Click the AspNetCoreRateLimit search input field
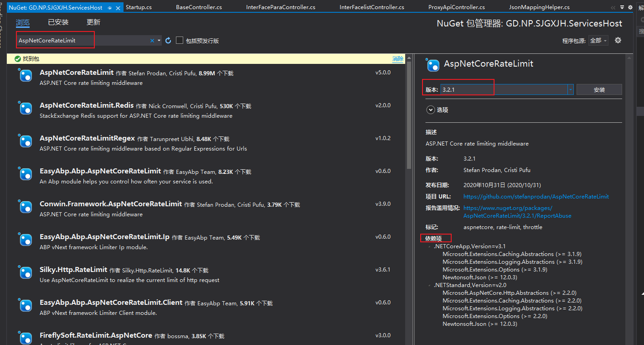Screen dimensions: 644x345 point(83,41)
